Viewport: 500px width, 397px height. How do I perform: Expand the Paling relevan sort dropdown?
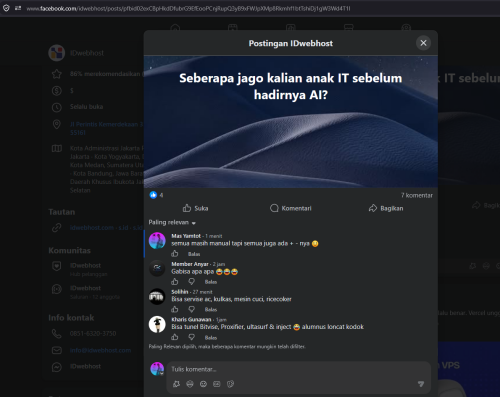(172, 222)
